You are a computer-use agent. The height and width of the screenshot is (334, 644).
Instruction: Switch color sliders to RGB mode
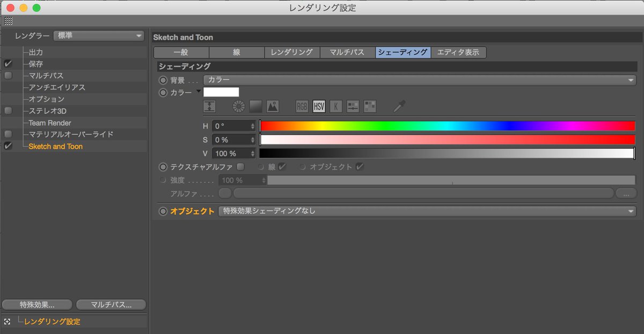pos(302,106)
